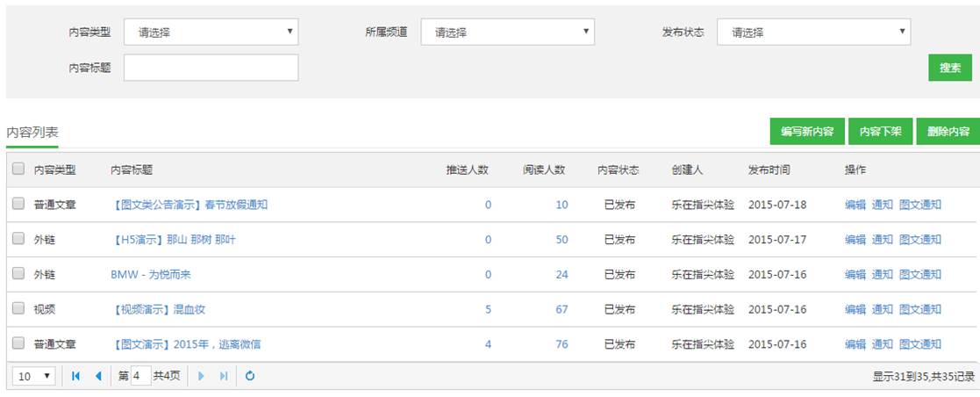Open 编辑 link for 那山 那树 那叶 row
The height and width of the screenshot is (397, 980).
pos(855,240)
